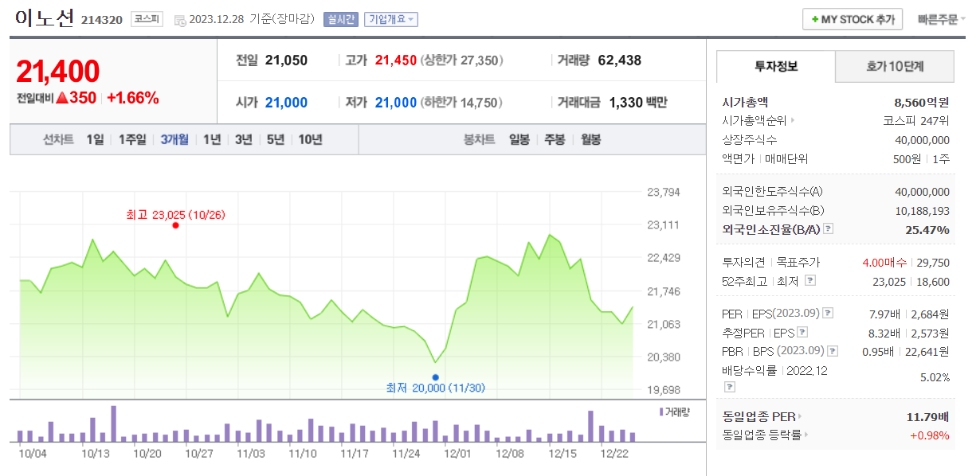This screenshot has height=476, width=980.
Task: Click the 하한가 14,750 label
Action: pos(461,103)
